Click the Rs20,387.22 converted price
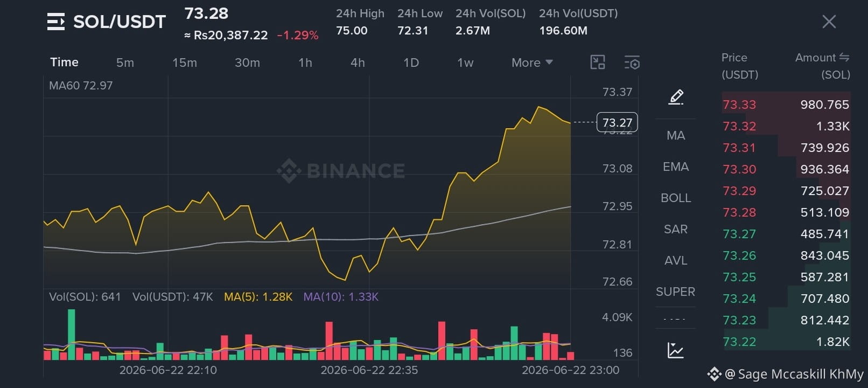The image size is (868, 388). point(226,36)
